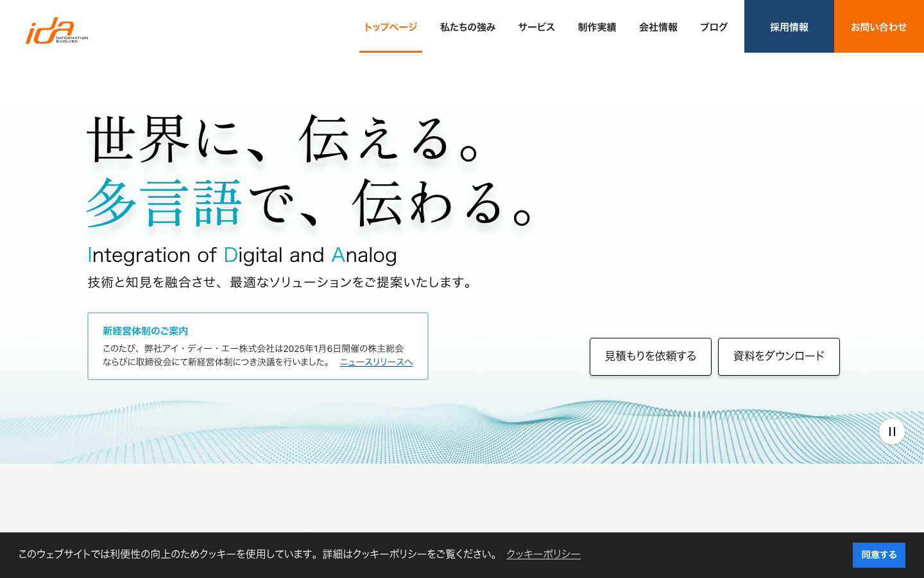Go to the 採用情報 recruitment page
This screenshot has height=578, width=924.
[x=789, y=26]
